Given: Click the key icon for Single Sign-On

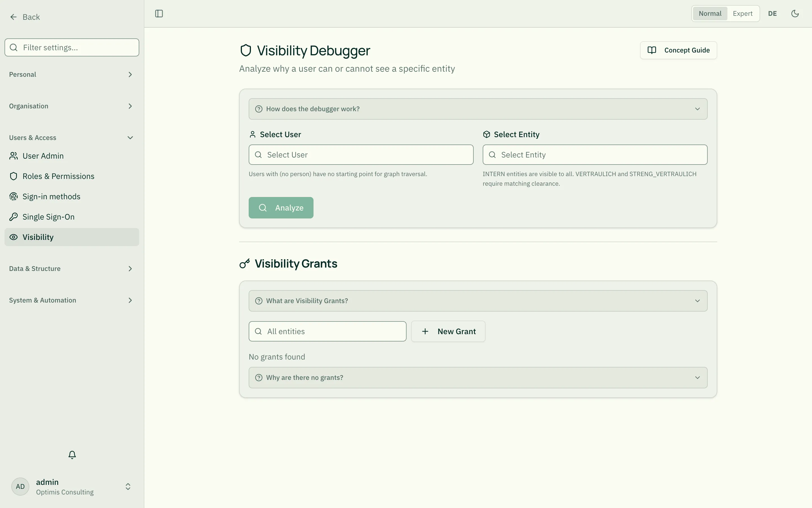Looking at the screenshot, I should 14,217.
